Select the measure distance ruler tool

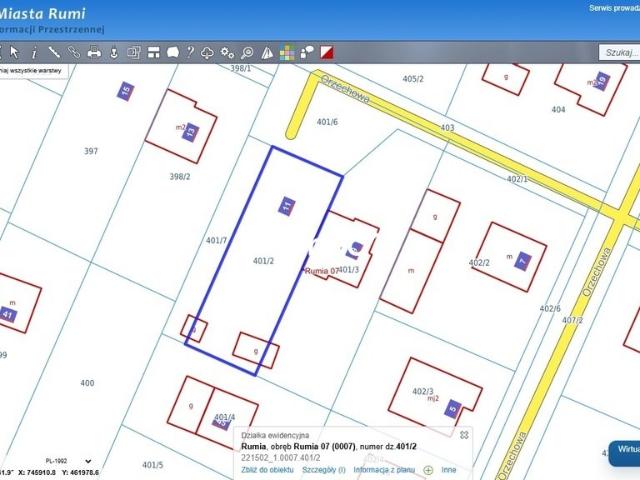pyautogui.click(x=54, y=52)
